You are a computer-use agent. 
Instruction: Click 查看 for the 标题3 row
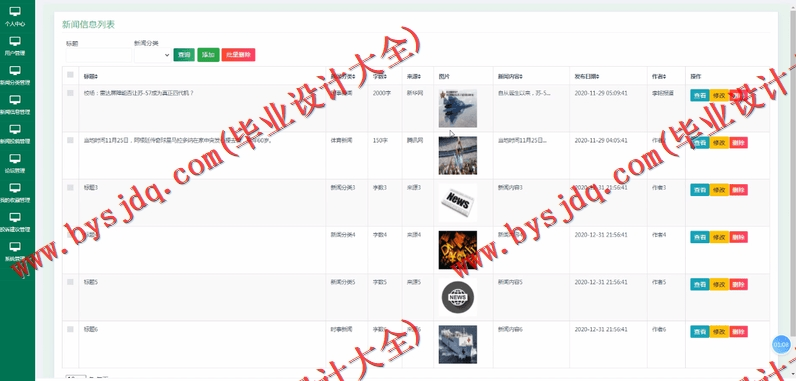click(x=700, y=190)
